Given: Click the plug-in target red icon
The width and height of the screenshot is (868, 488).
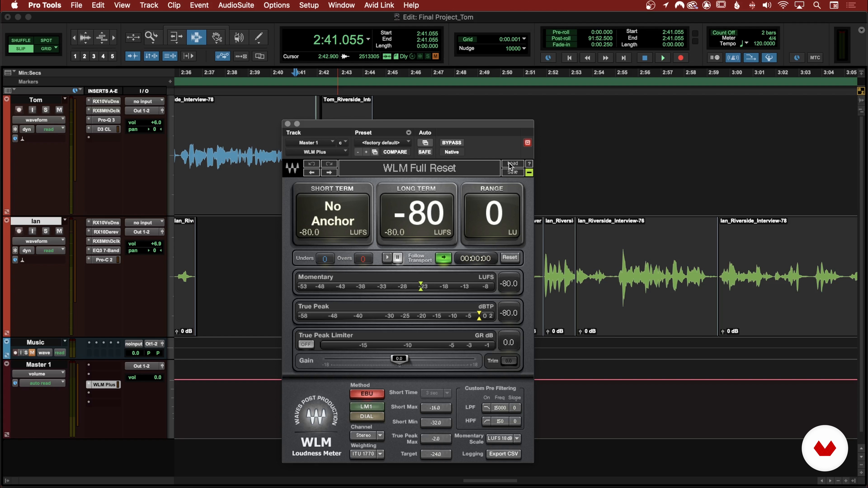Looking at the screenshot, I should 527,143.
